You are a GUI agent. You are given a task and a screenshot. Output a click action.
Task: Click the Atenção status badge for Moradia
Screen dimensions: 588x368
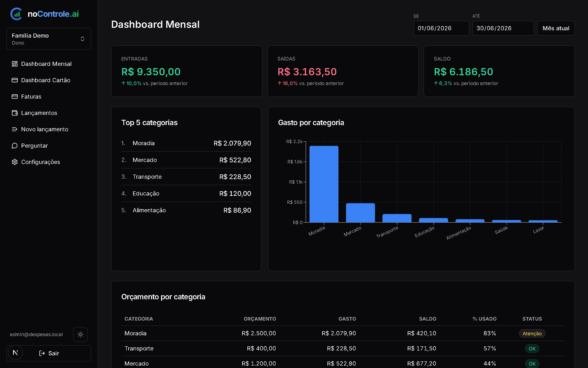pyautogui.click(x=532, y=333)
